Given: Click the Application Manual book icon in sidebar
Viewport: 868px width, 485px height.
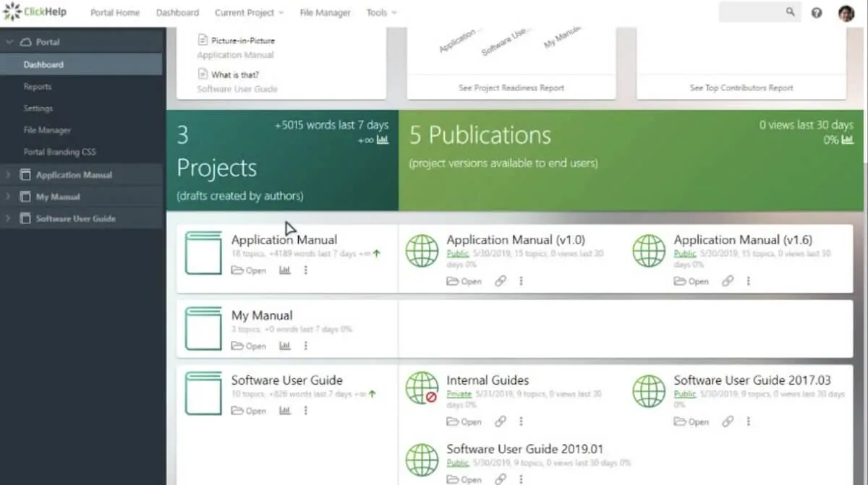Looking at the screenshot, I should (x=25, y=175).
